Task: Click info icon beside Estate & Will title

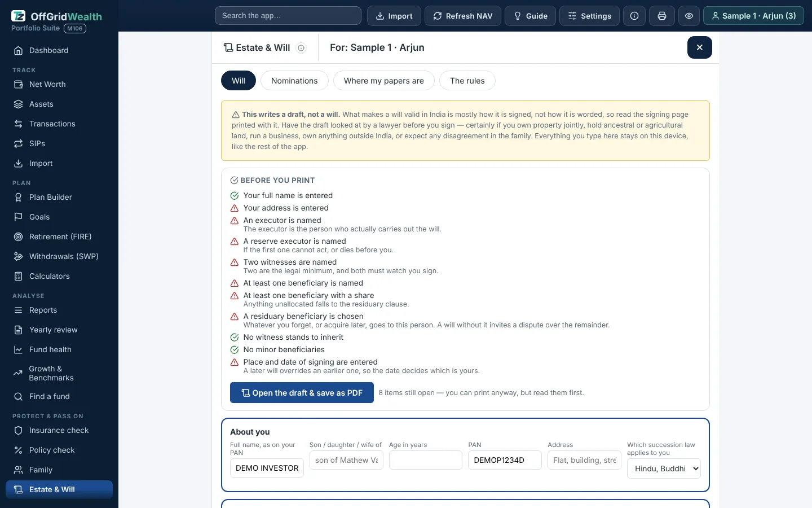Action: (301, 48)
